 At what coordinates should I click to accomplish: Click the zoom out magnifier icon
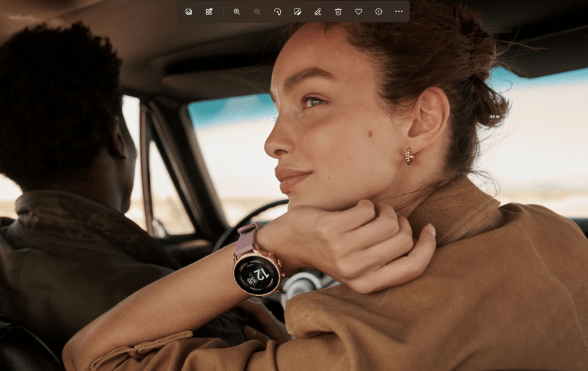tap(257, 11)
